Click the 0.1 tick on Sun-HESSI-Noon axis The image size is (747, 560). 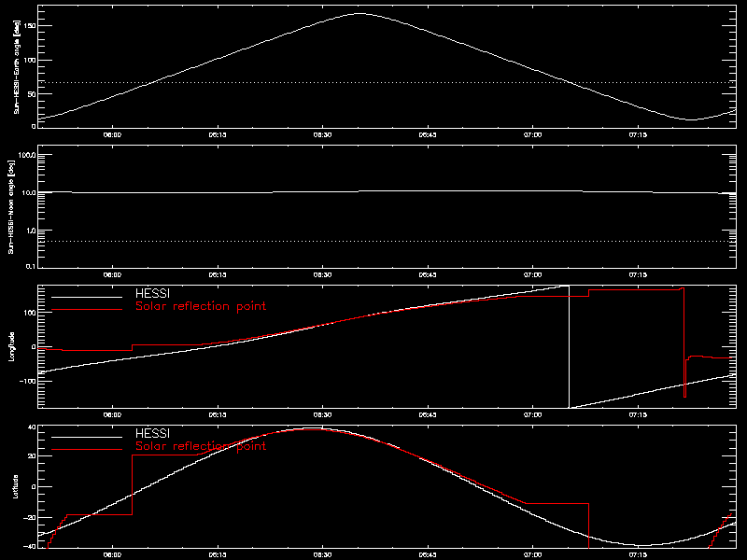click(x=31, y=266)
